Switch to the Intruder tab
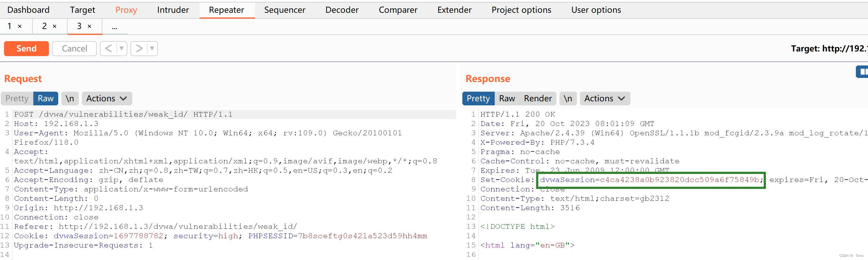868x260 pixels. click(x=173, y=10)
